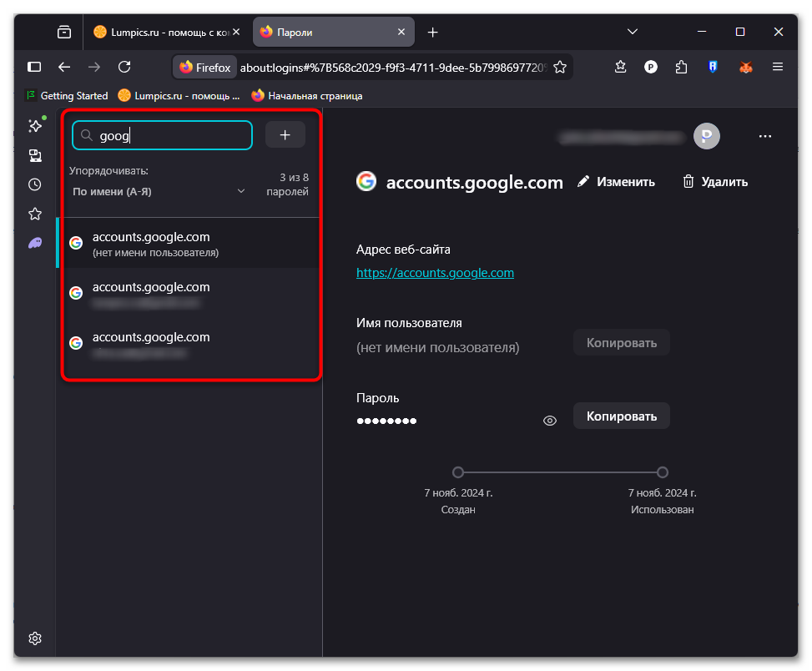812x671 pixels.
Task: Add a new password with the plus button
Action: (285, 135)
